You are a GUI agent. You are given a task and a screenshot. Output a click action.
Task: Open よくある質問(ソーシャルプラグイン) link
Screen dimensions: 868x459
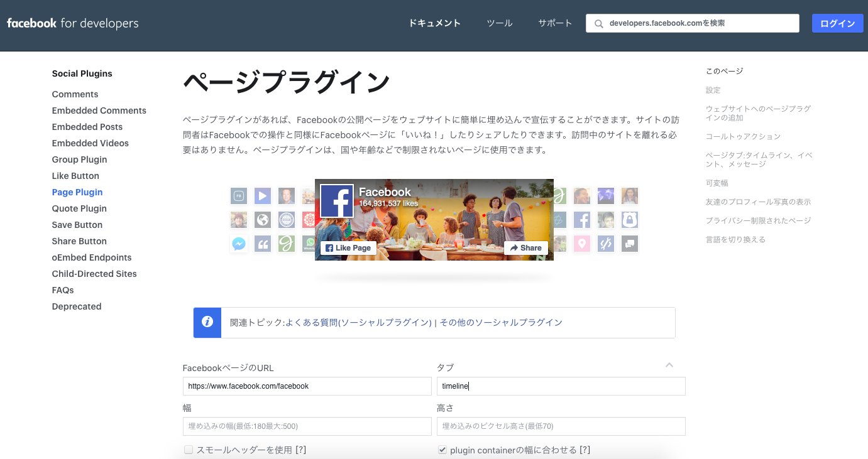coord(358,323)
